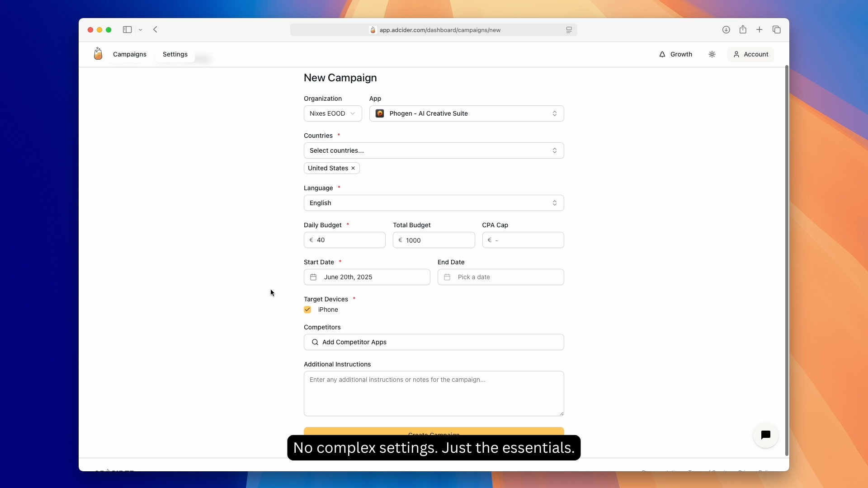Click the End Date calendar icon
This screenshot has height=488, width=868.
[447, 277]
